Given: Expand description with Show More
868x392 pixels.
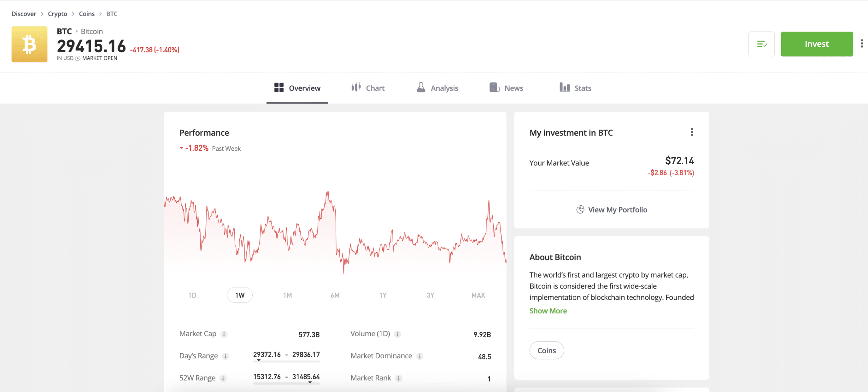Looking at the screenshot, I should pos(548,311).
